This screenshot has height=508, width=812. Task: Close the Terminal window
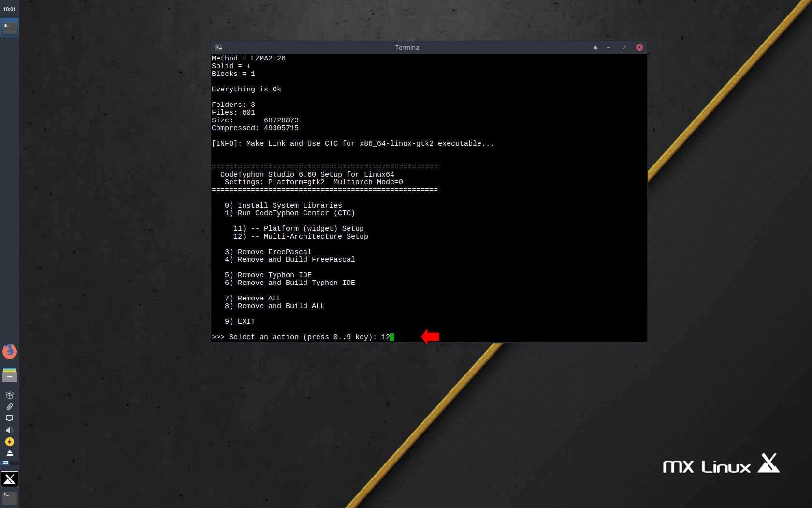639,47
